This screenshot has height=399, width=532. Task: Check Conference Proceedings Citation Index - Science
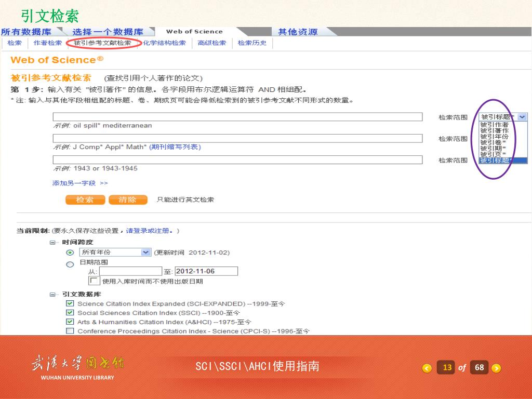tap(70, 331)
